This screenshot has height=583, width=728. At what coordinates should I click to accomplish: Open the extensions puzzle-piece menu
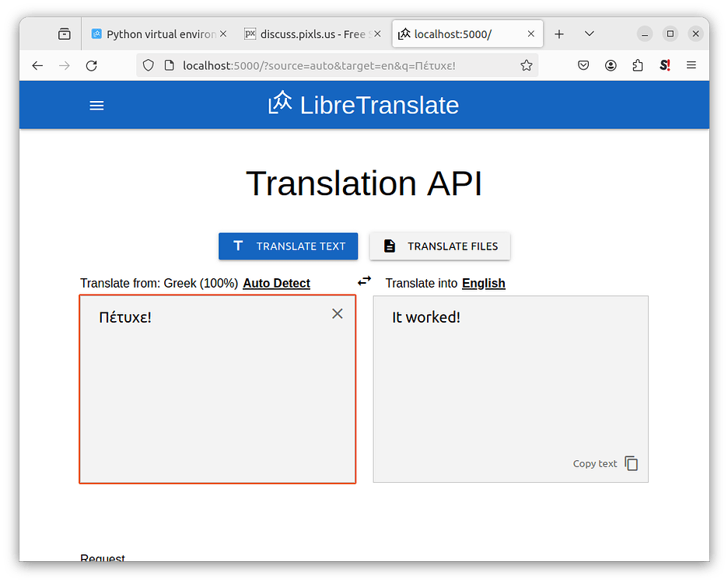tap(638, 65)
